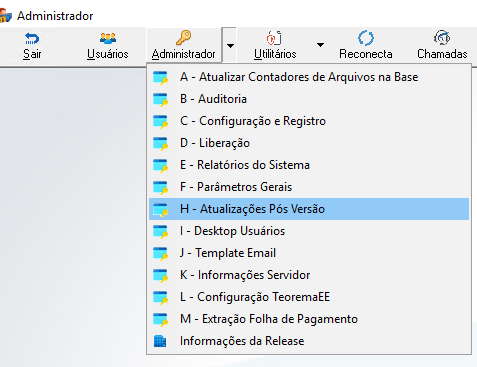The height and width of the screenshot is (367, 477).
Task: Click the icon beside C - Configuração e Registro
Action: tap(160, 122)
